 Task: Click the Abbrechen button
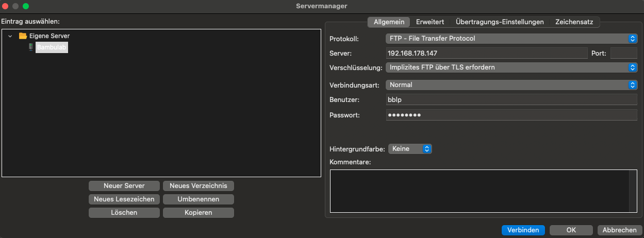tap(619, 230)
